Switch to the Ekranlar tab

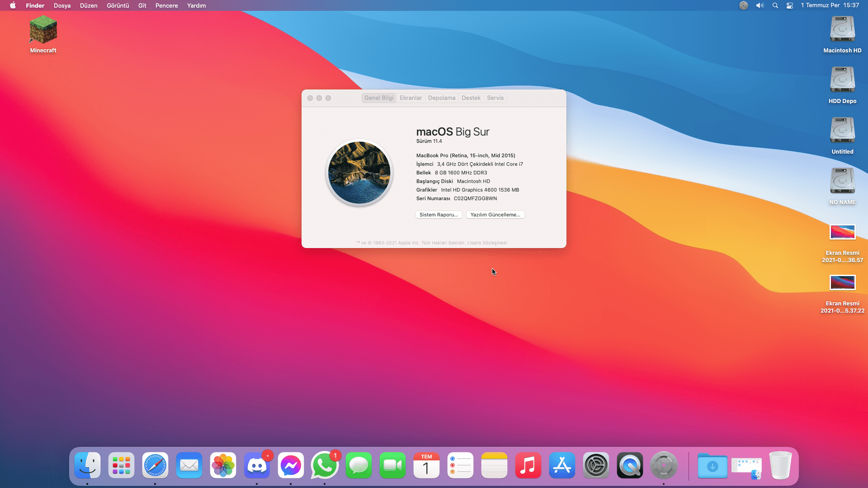coord(410,98)
